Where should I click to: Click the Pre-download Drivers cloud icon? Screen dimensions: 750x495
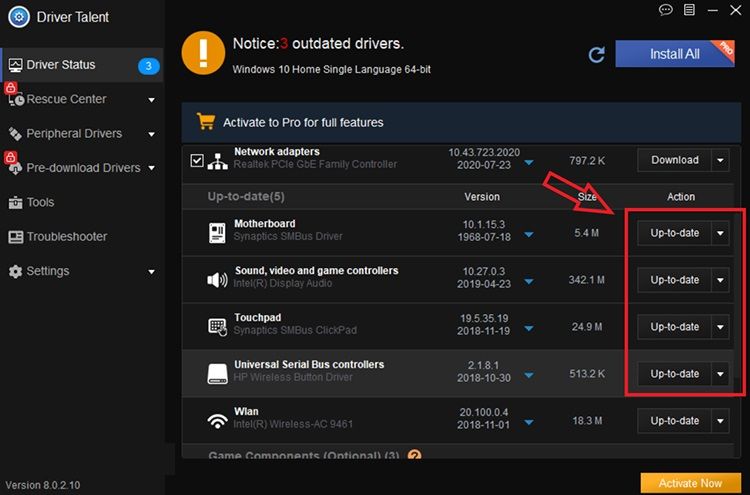(x=15, y=168)
